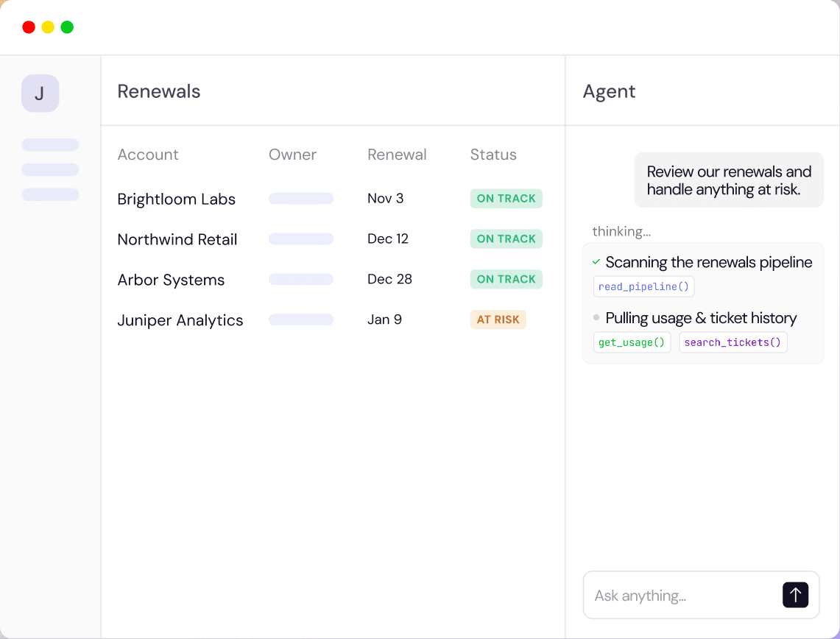
Task: Click the Nov 3 renewal date
Action: click(x=385, y=199)
